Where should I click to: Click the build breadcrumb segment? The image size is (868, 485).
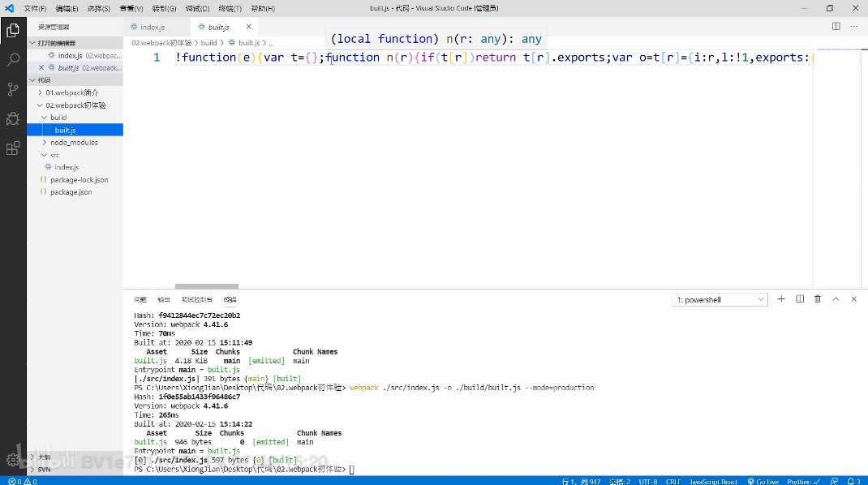208,43
